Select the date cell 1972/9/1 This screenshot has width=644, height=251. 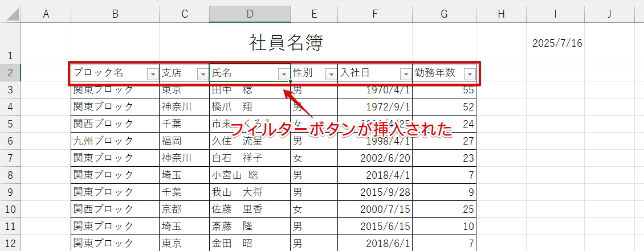[375, 106]
